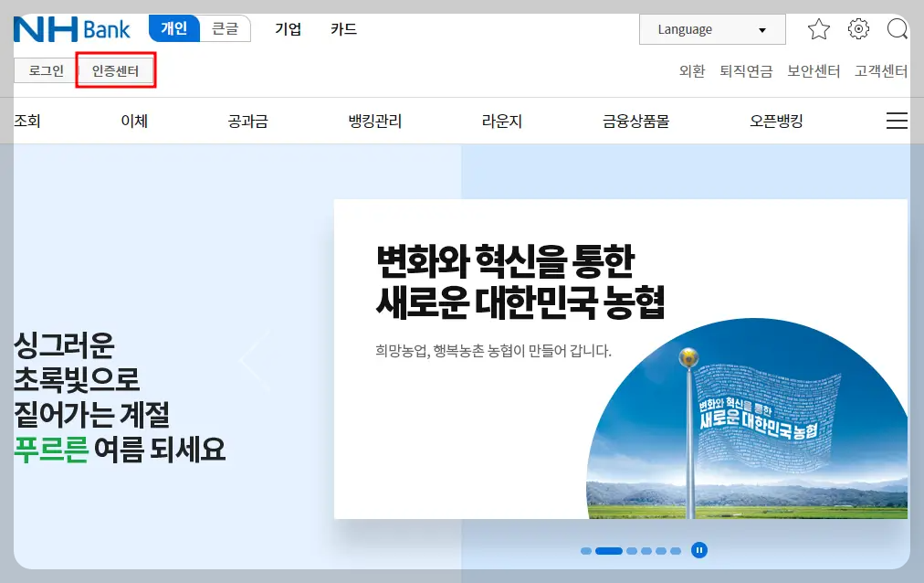Click the NH Bank logo
Screen dimensions: 924x583
tap(72, 28)
